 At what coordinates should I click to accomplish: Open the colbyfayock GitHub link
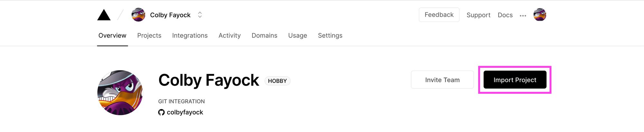tap(185, 112)
